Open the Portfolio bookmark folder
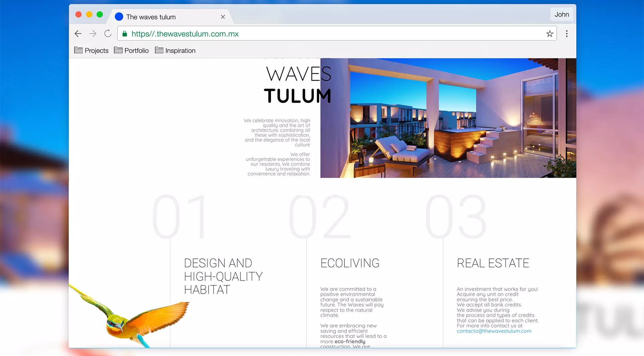The height and width of the screenshot is (356, 644). point(131,51)
